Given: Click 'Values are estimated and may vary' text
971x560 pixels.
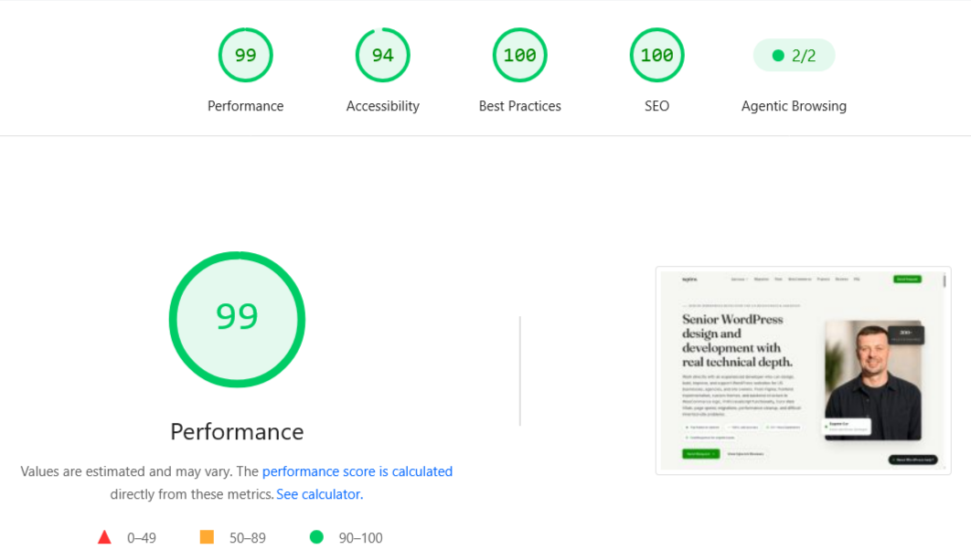Looking at the screenshot, I should tap(126, 471).
